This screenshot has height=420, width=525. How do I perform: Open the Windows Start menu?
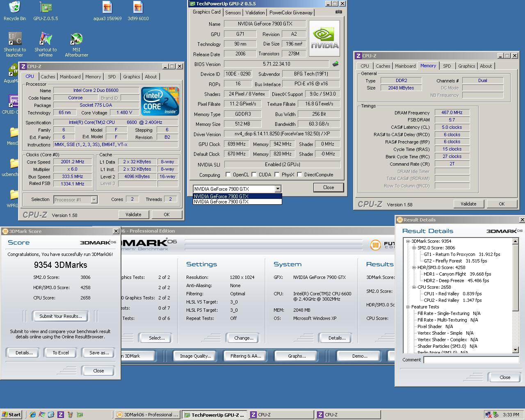[x=11, y=415]
